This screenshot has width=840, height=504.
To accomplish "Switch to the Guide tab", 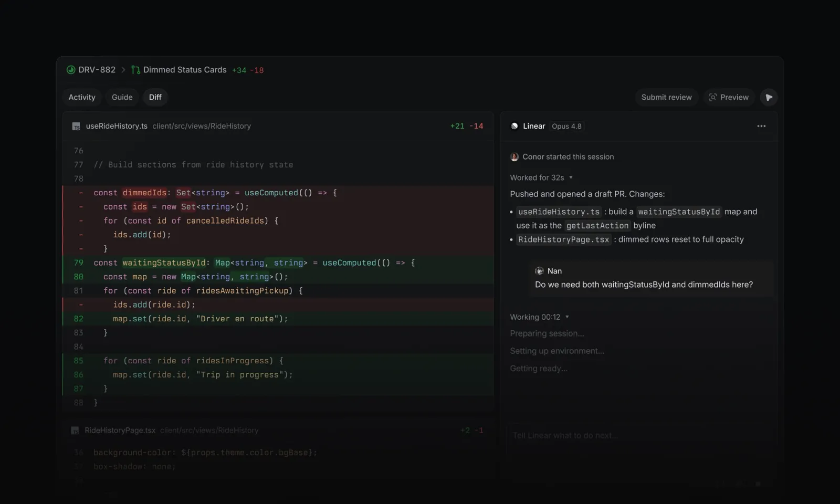I will click(122, 97).
